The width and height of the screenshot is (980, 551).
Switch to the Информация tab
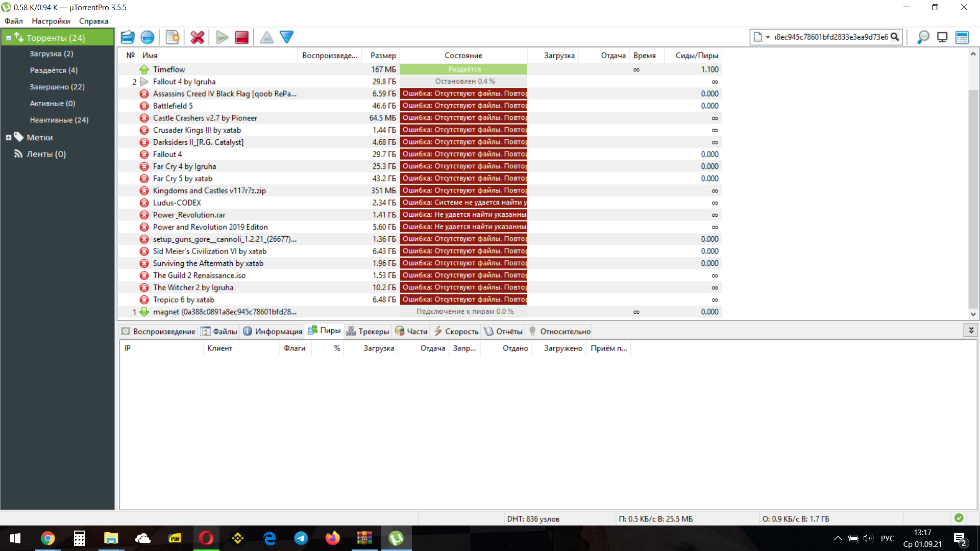273,332
